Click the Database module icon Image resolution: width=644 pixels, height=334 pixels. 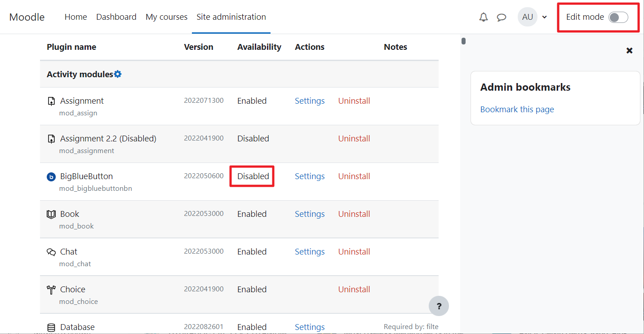[x=51, y=327]
